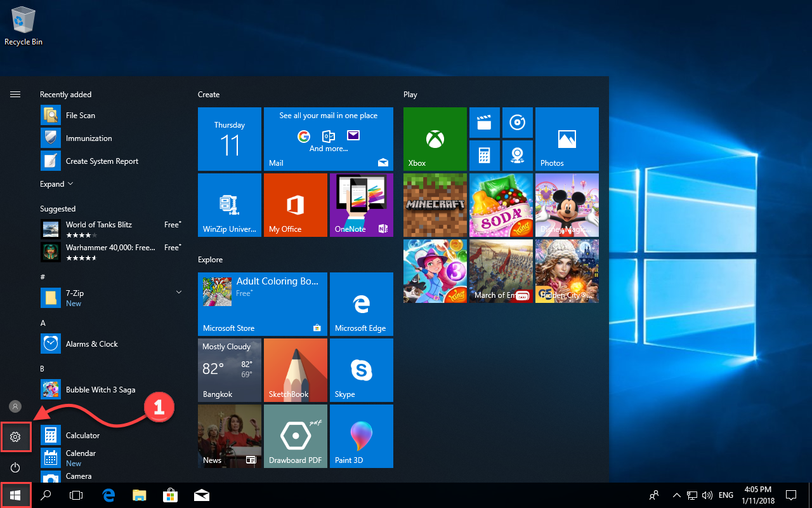
Task: Click the # section header
Action: click(x=43, y=277)
